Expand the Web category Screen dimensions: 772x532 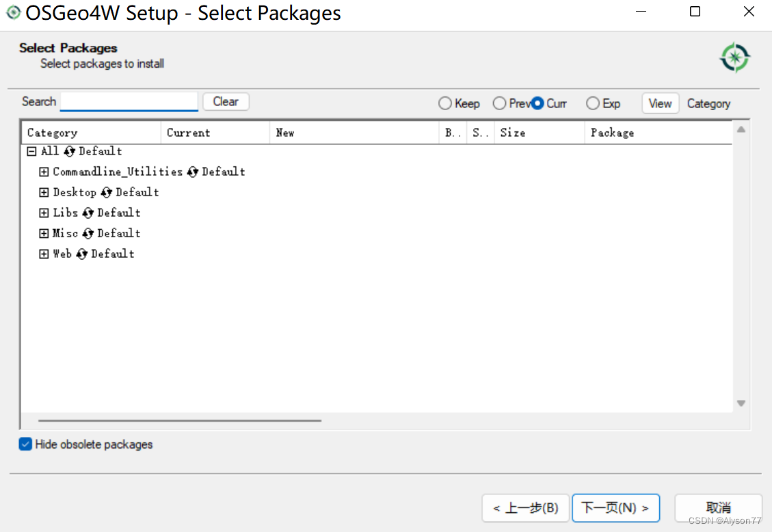tap(44, 254)
